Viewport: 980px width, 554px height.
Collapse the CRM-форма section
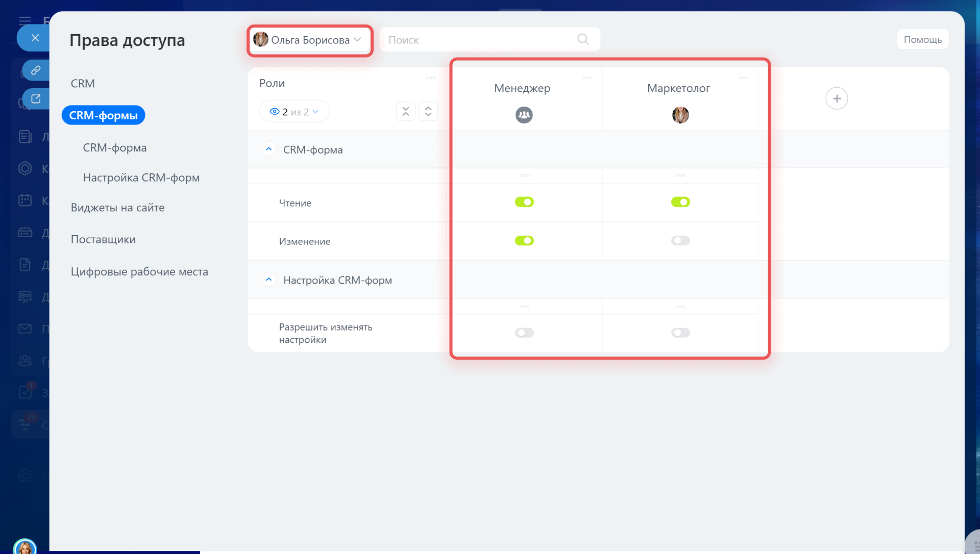click(269, 149)
